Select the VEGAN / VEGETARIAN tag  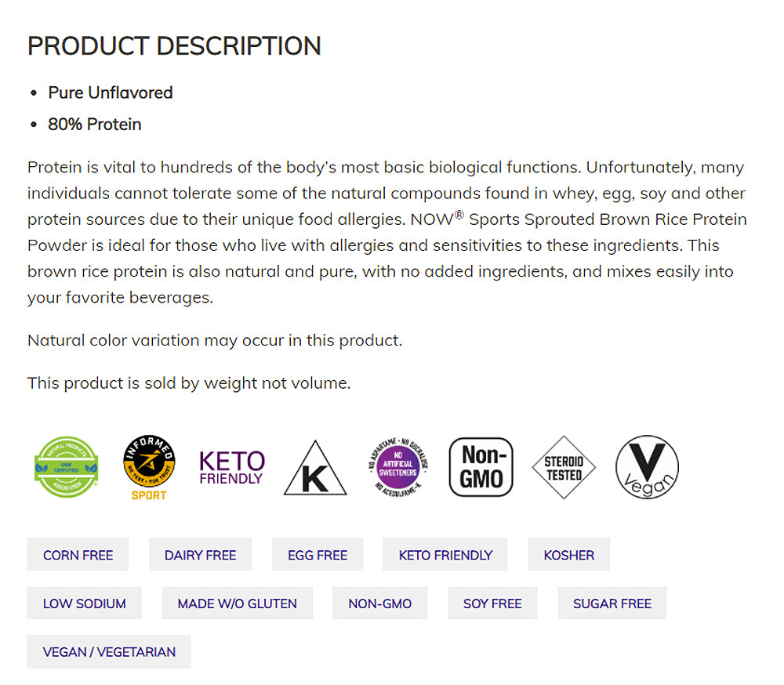tap(108, 651)
